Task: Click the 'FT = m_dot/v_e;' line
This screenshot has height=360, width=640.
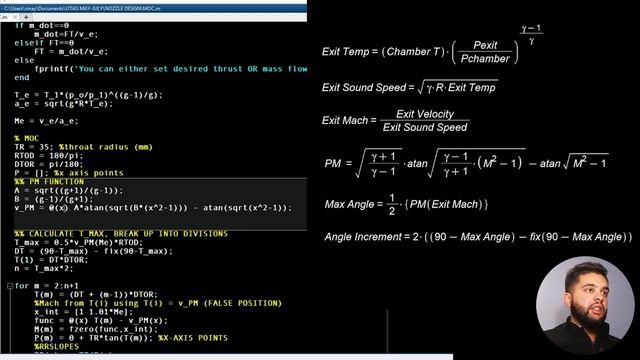Action: [71, 52]
